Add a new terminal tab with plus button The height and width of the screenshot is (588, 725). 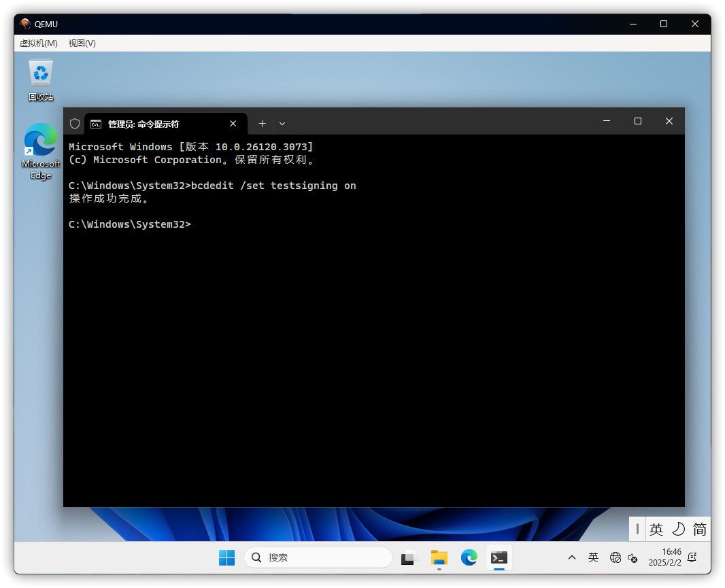pyautogui.click(x=262, y=124)
